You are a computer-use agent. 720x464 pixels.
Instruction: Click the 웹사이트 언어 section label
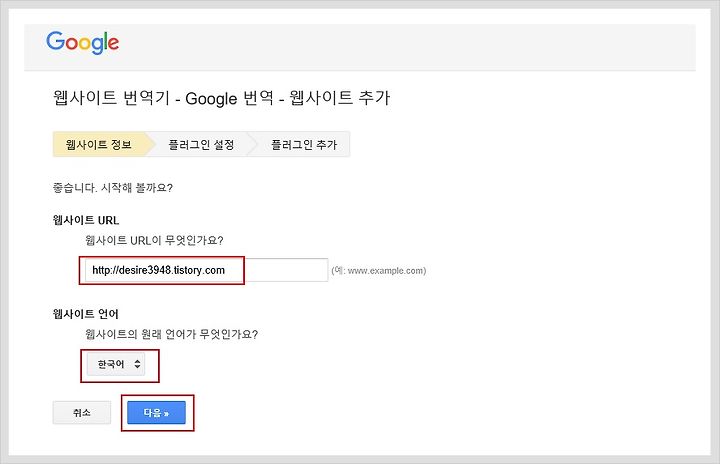tap(86, 314)
